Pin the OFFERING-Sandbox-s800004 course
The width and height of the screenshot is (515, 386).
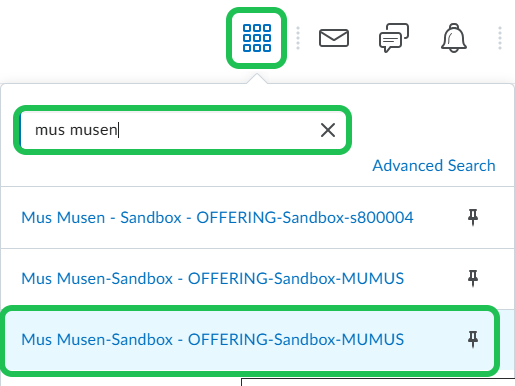coord(473,217)
